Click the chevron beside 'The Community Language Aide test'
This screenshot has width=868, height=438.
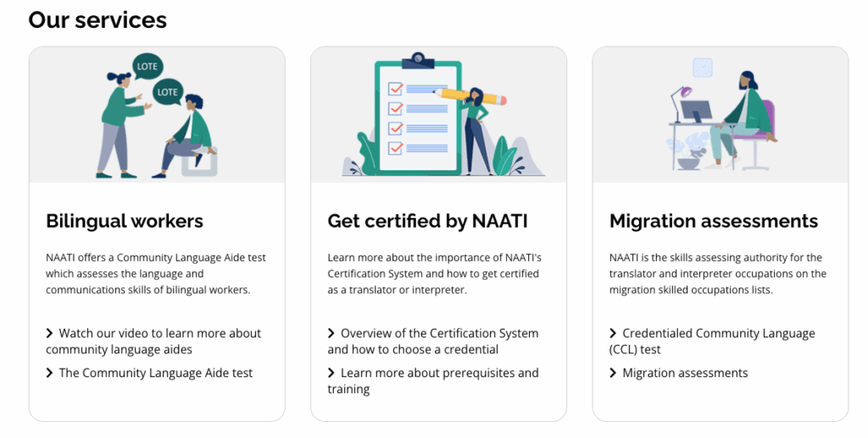click(49, 373)
